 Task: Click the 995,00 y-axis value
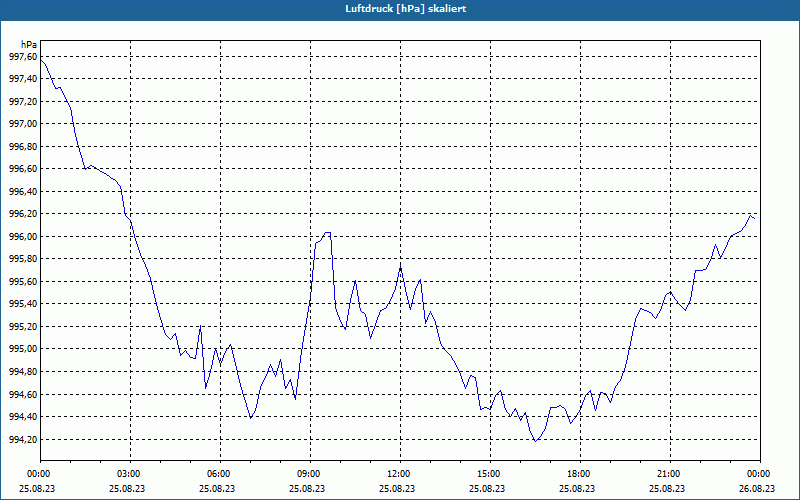(x=23, y=349)
